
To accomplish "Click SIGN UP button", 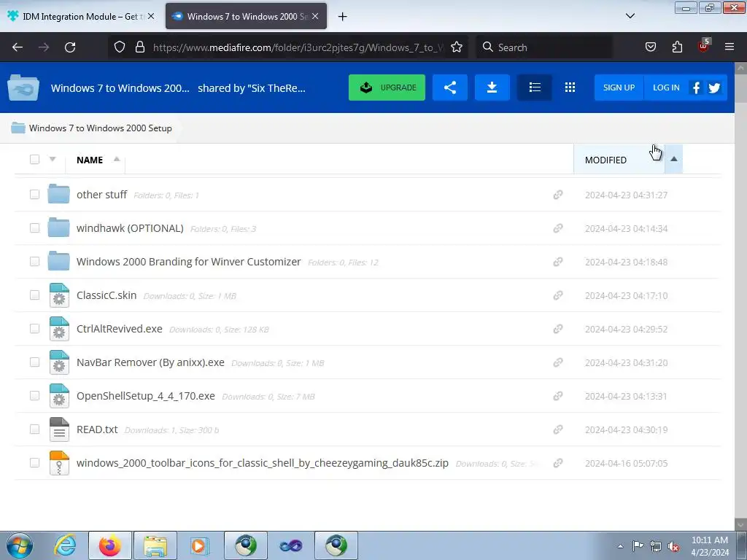I will click(619, 87).
